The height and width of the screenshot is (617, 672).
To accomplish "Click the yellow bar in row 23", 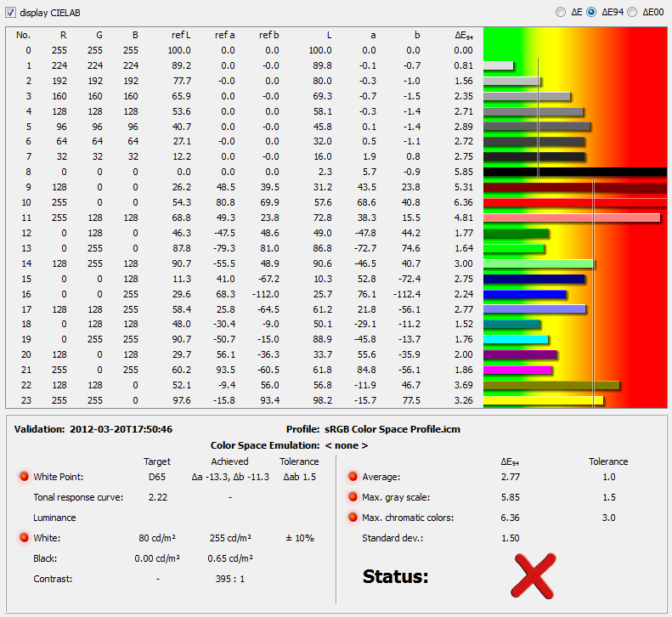I will [x=543, y=400].
